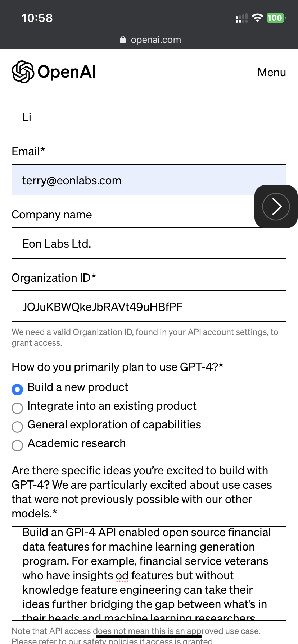Viewport: 298px width, 644px height.
Task: Select the Build a new product option
Action: click(17, 389)
